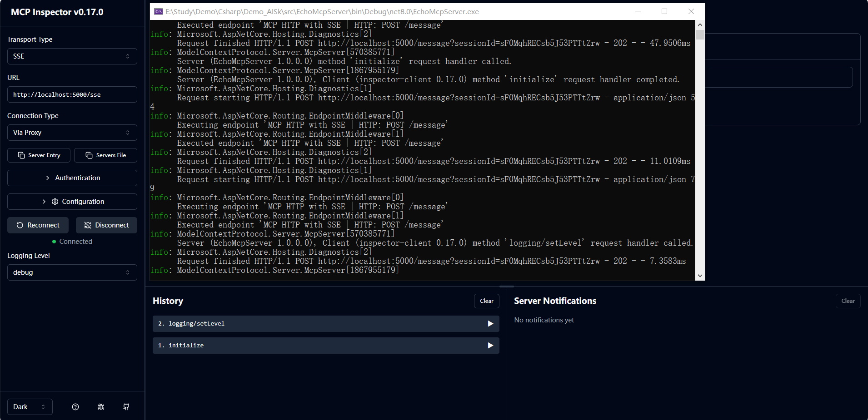Click the console window app icon in the title bar

pyautogui.click(x=159, y=11)
